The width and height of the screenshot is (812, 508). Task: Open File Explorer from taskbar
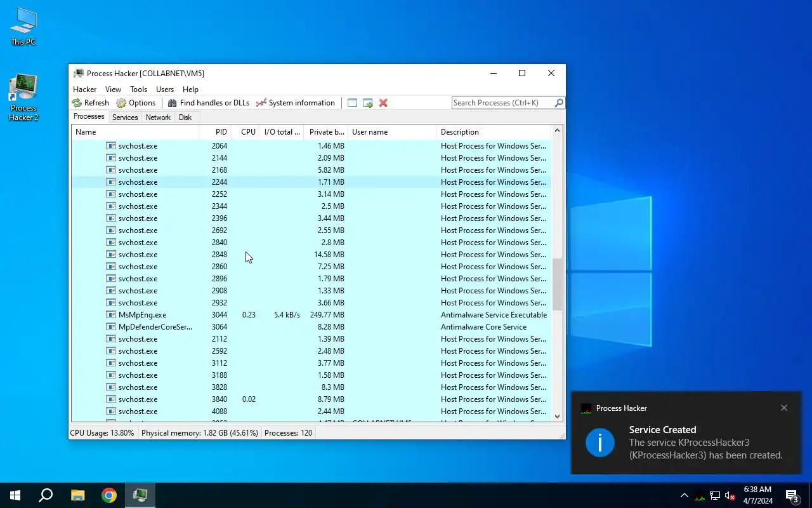coord(77,495)
